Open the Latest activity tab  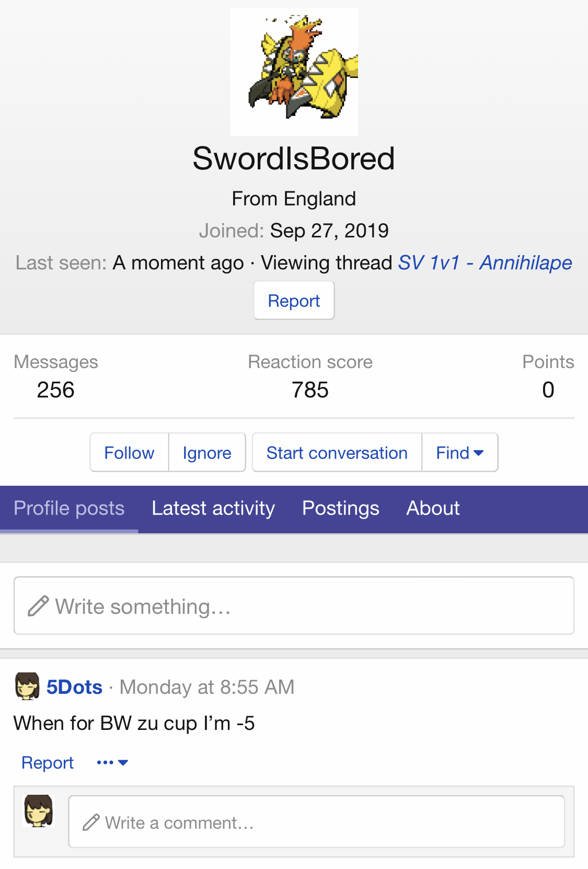click(x=213, y=508)
